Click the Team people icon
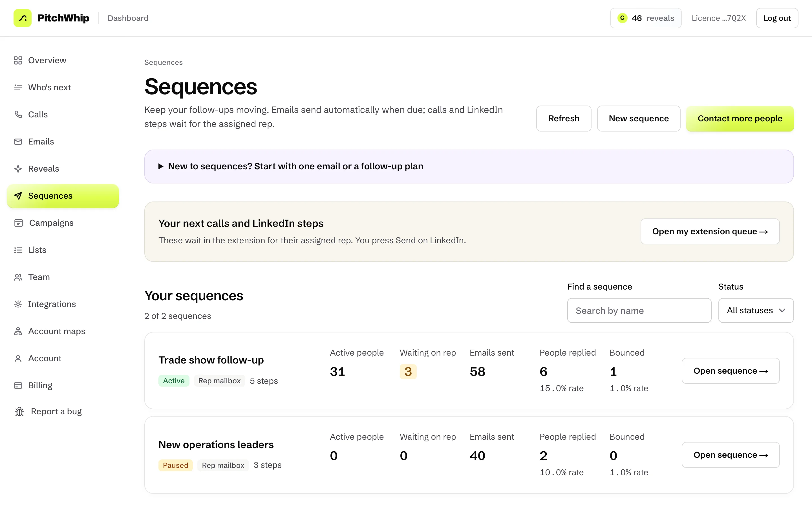812x508 pixels. coord(18,277)
